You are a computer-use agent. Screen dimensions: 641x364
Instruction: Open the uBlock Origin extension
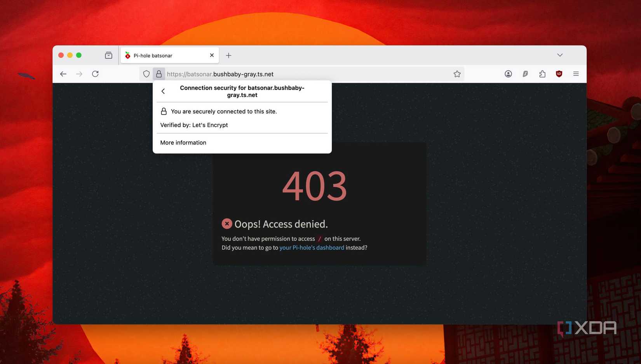tap(559, 73)
